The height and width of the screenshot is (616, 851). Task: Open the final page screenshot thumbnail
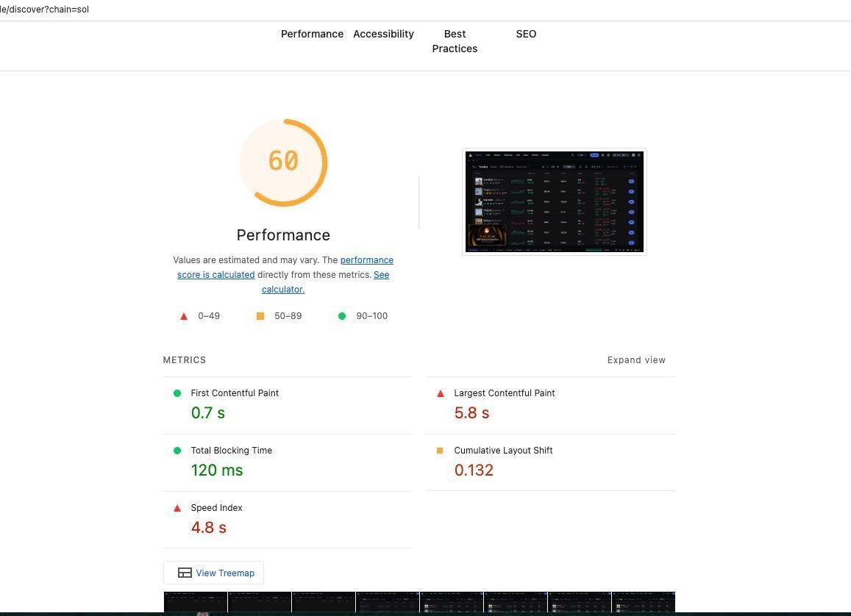[554, 201]
